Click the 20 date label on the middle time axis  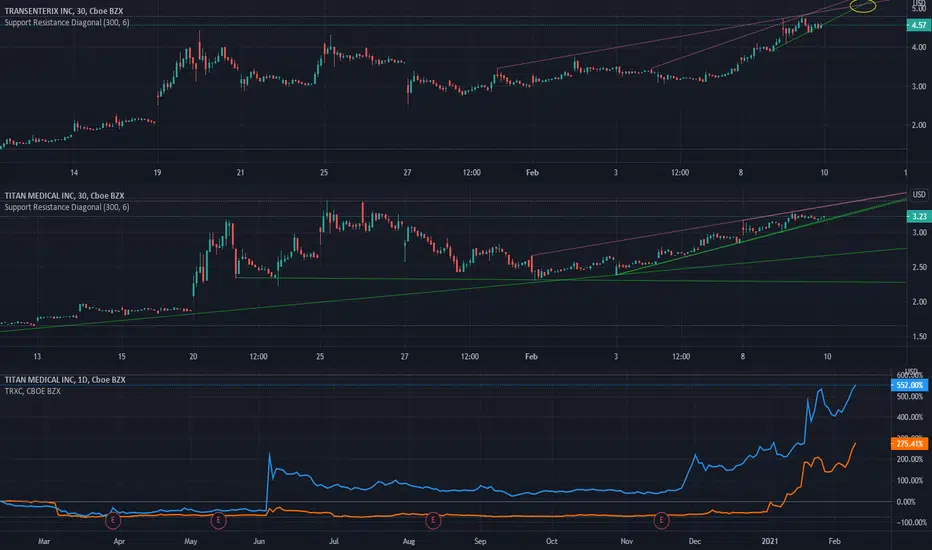193,357
